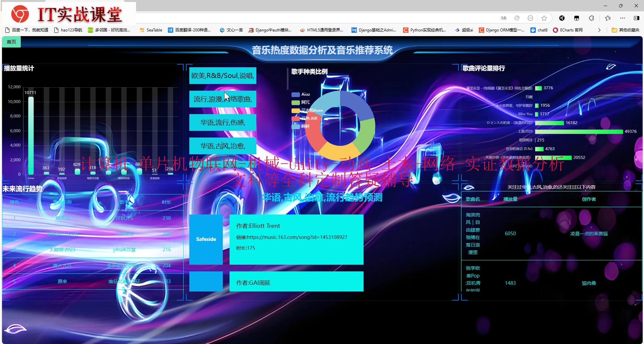Click the Safeside song title card
This screenshot has height=344, width=644.
point(206,240)
